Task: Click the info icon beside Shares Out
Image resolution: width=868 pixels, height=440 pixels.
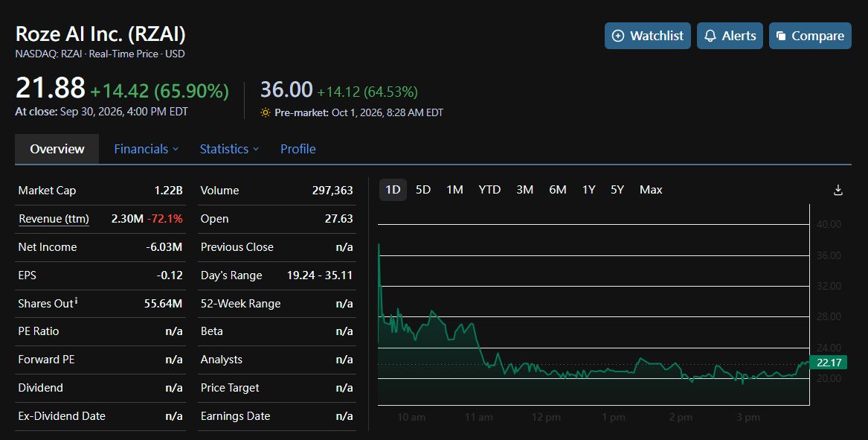Action: tap(76, 301)
